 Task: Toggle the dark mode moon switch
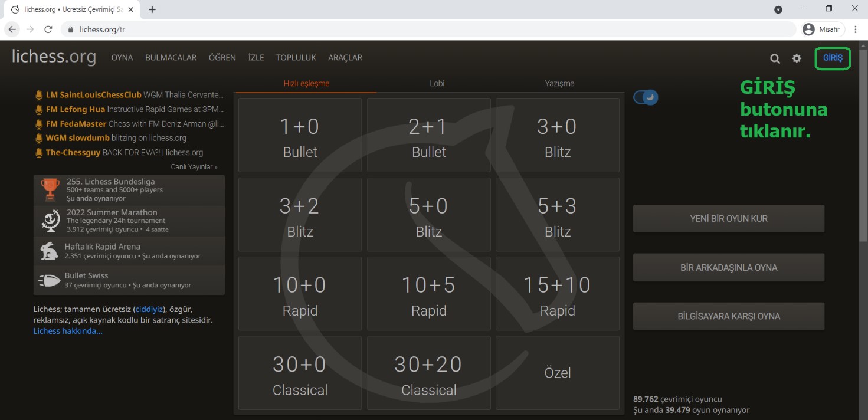[646, 97]
